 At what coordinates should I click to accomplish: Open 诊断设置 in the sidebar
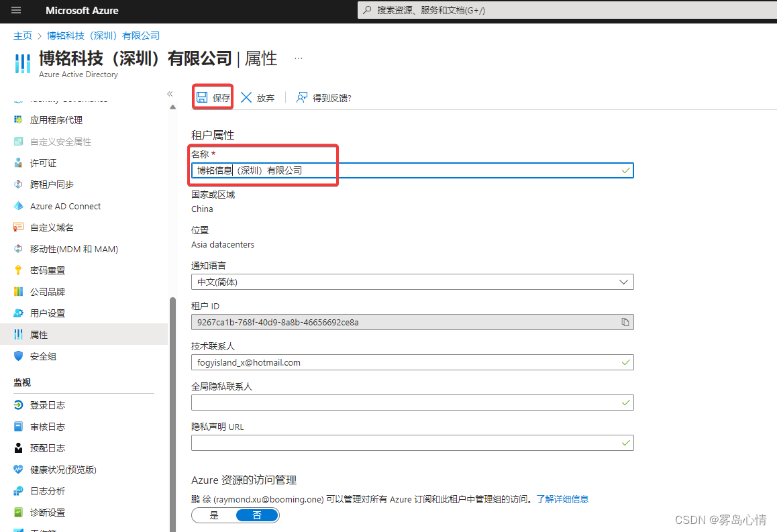48,512
